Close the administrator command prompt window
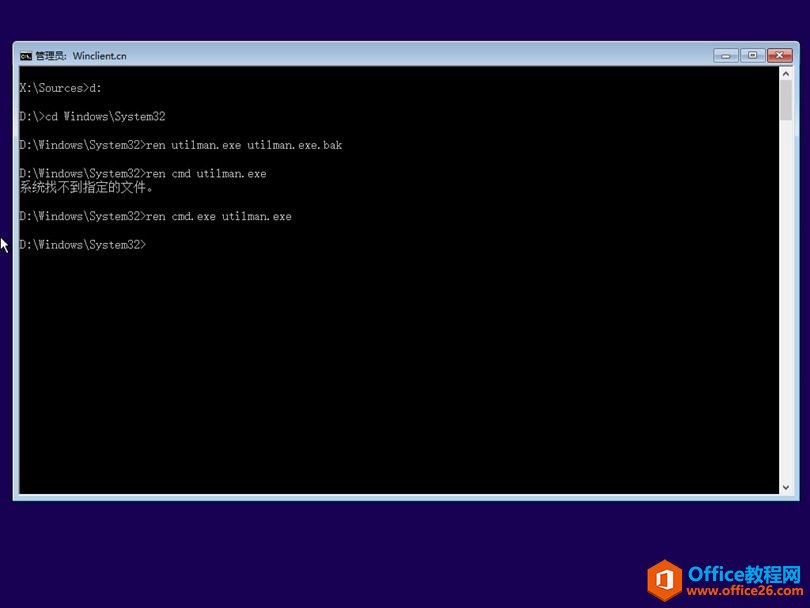The width and height of the screenshot is (810, 608). click(780, 55)
